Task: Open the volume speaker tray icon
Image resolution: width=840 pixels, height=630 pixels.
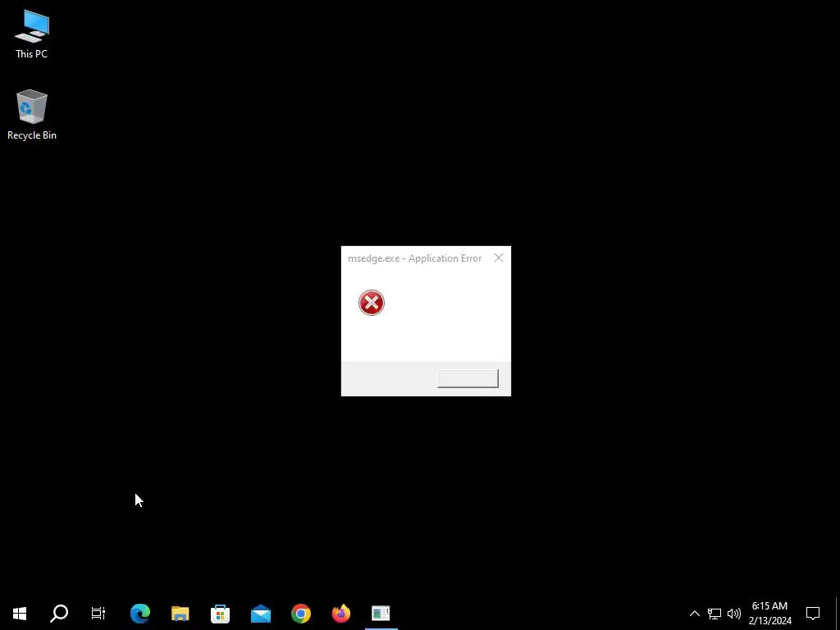Action: [x=734, y=614]
